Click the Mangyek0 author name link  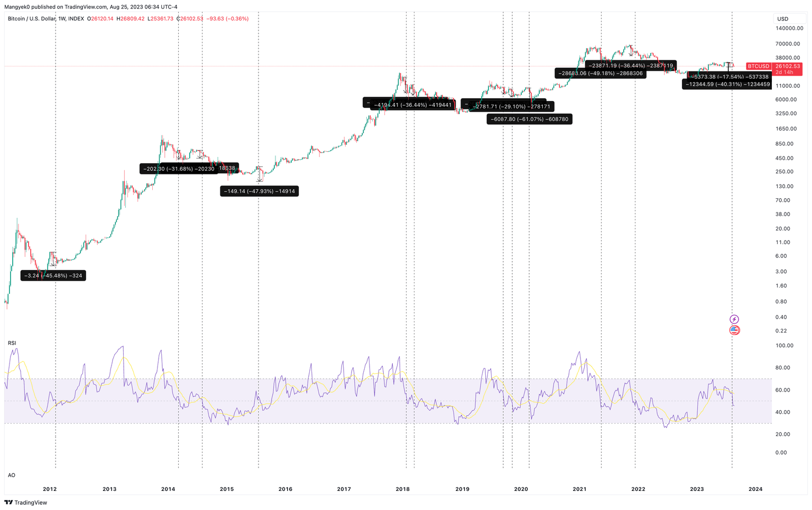(x=17, y=7)
